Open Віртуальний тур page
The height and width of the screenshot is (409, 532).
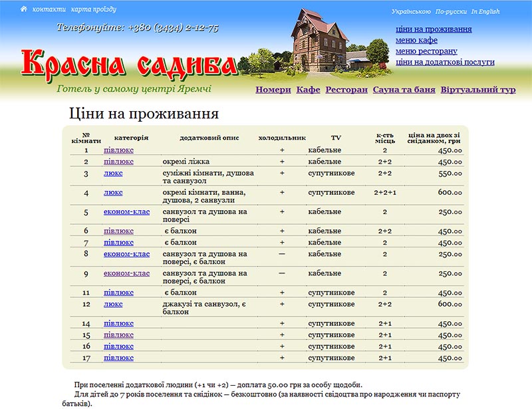pos(478,90)
